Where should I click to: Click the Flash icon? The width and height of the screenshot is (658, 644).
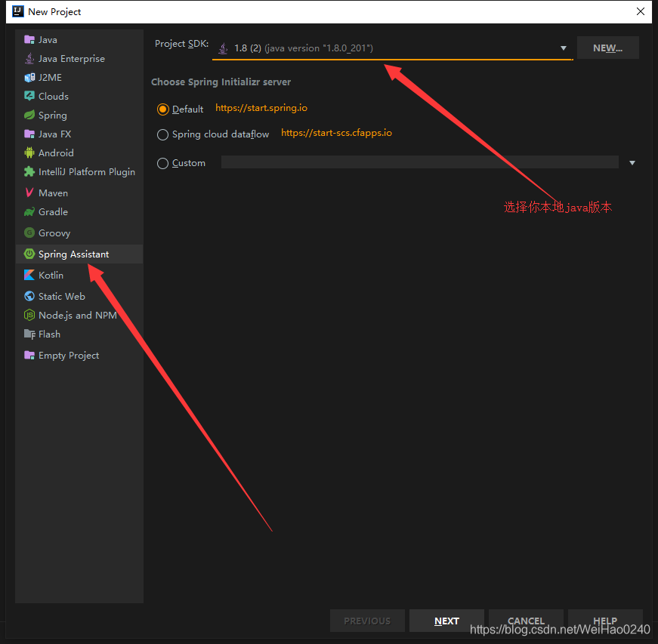[x=29, y=334]
